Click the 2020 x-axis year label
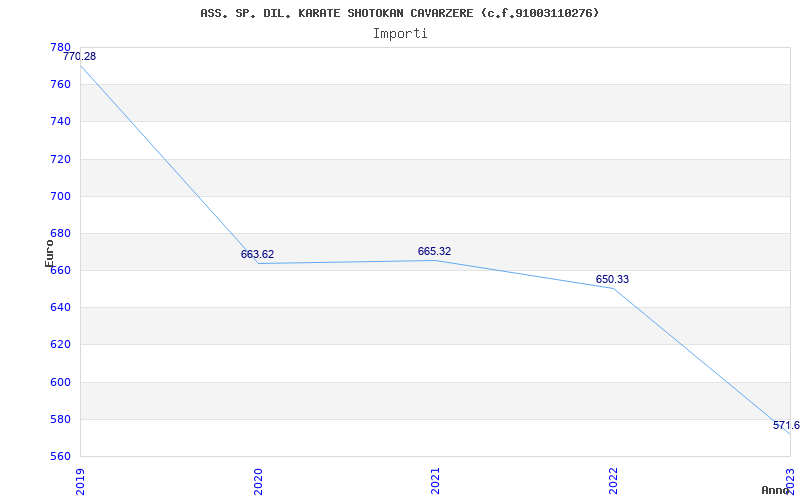Image resolution: width=800 pixels, height=500 pixels. (258, 481)
